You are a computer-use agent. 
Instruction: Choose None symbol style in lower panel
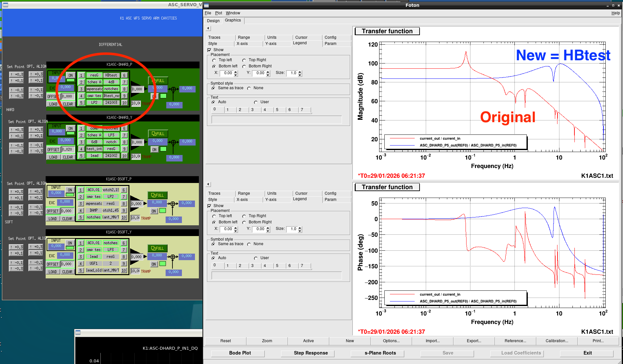tap(249, 244)
